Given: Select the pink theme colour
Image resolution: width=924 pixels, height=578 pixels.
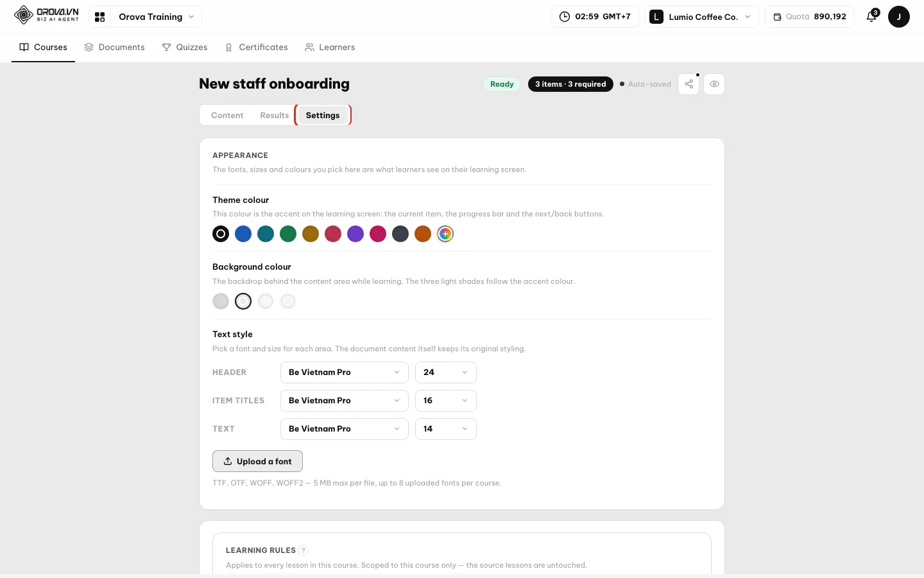Looking at the screenshot, I should [x=378, y=234].
